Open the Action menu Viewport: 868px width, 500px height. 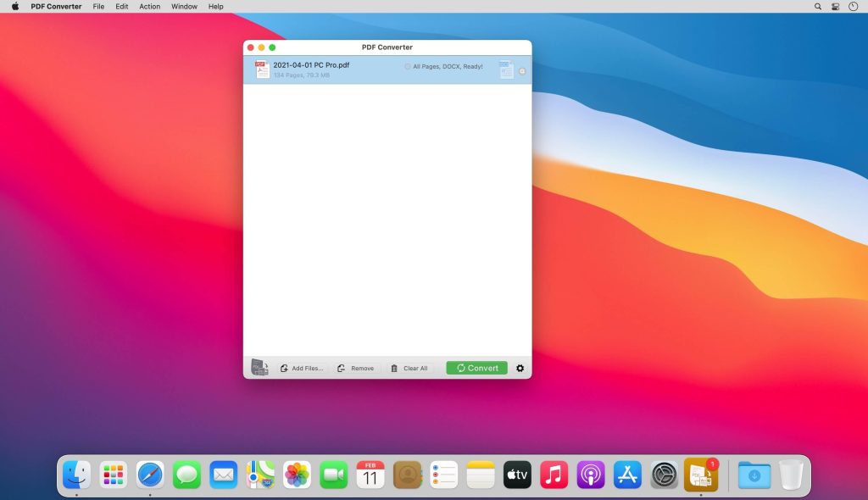(149, 6)
